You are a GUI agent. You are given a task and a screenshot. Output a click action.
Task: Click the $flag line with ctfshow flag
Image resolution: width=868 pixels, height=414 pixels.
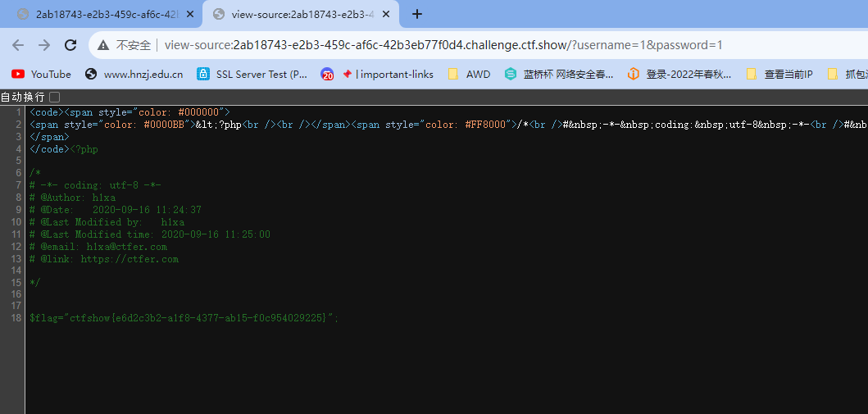[x=184, y=318]
